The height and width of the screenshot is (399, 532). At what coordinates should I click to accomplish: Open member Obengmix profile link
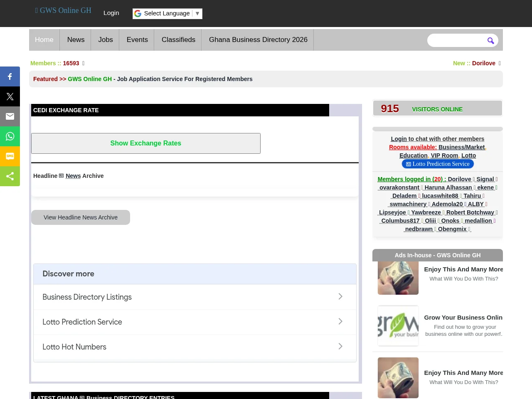[452, 229]
